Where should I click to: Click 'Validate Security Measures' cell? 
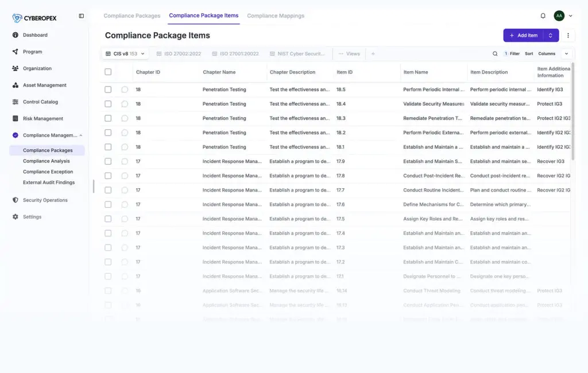click(434, 104)
